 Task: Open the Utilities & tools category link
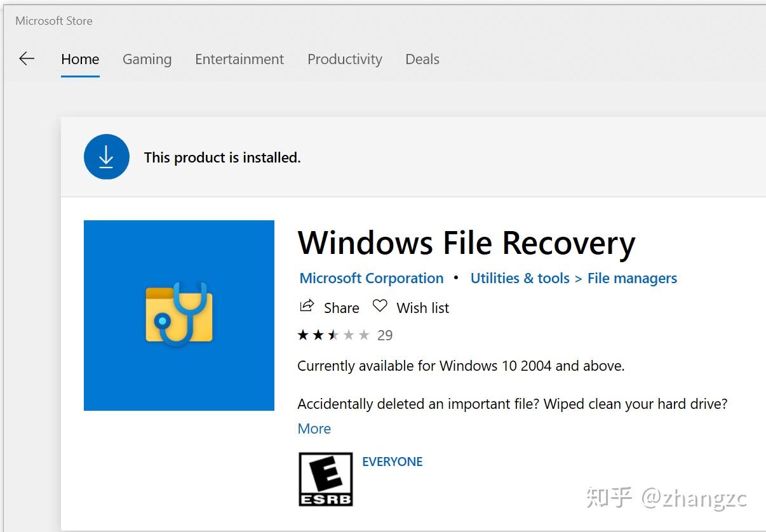[520, 278]
